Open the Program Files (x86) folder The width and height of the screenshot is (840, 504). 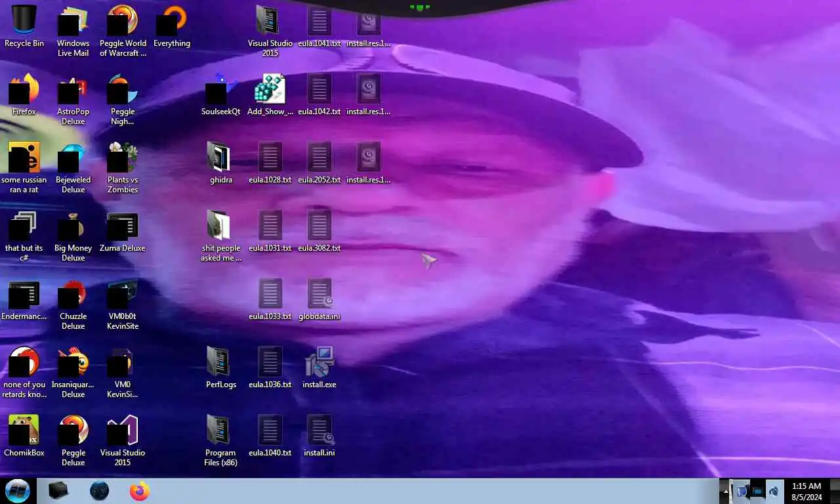coord(221,440)
